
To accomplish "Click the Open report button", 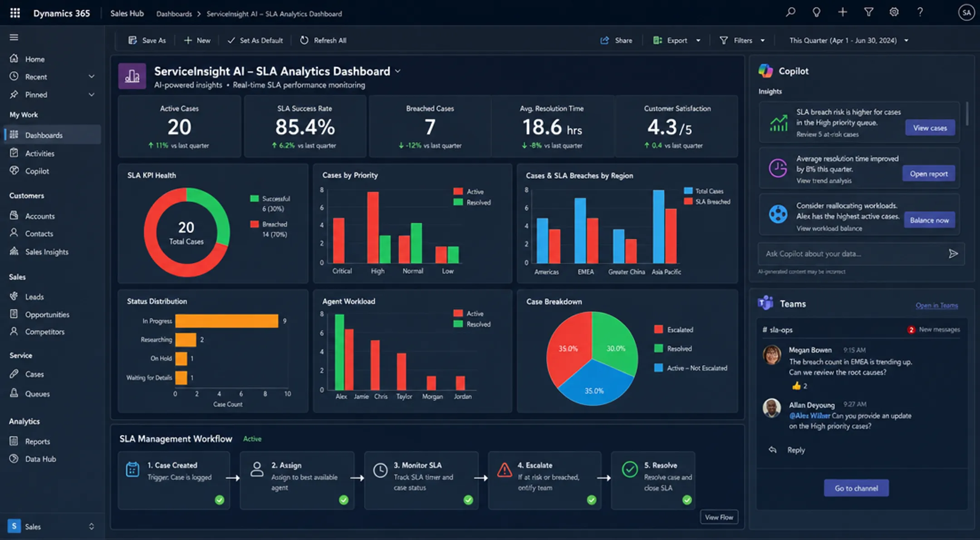I will 929,174.
